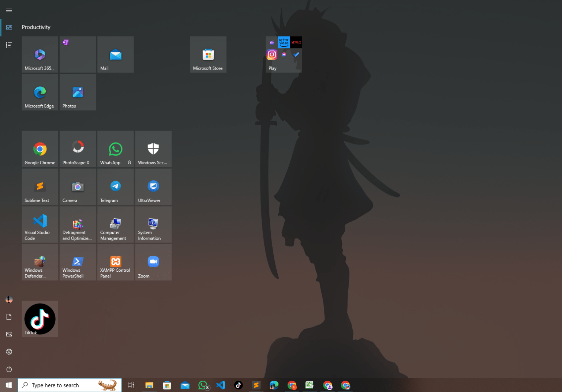This screenshot has width=562, height=392.
Task: Open the TikTok tile
Action: 40,318
